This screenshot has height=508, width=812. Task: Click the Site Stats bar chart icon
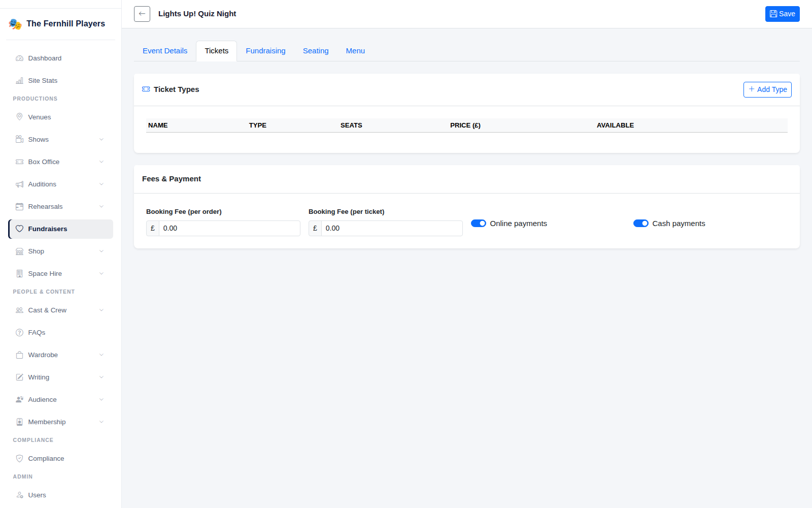coord(20,81)
